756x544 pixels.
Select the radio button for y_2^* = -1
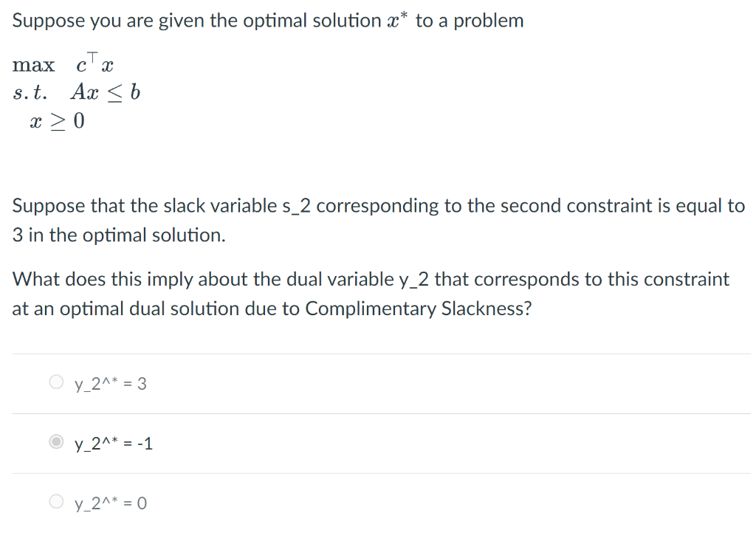(x=56, y=441)
